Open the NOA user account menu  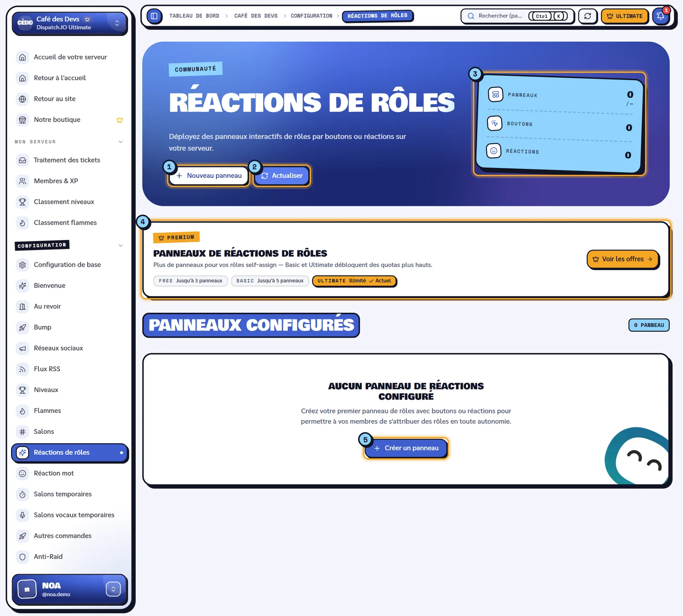(70, 590)
